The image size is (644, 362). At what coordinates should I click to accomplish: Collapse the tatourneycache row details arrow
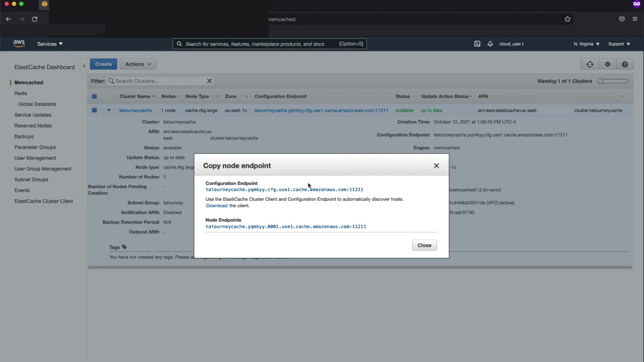click(109, 110)
